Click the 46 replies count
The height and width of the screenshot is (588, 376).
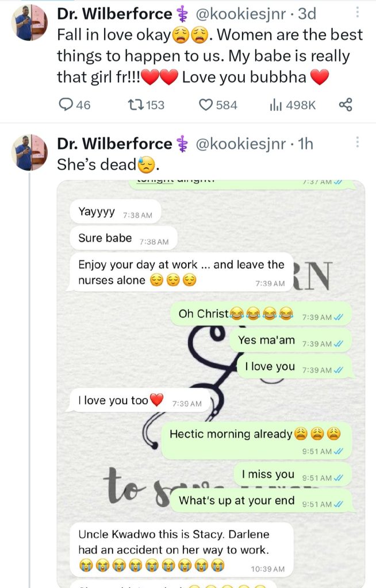click(x=83, y=105)
